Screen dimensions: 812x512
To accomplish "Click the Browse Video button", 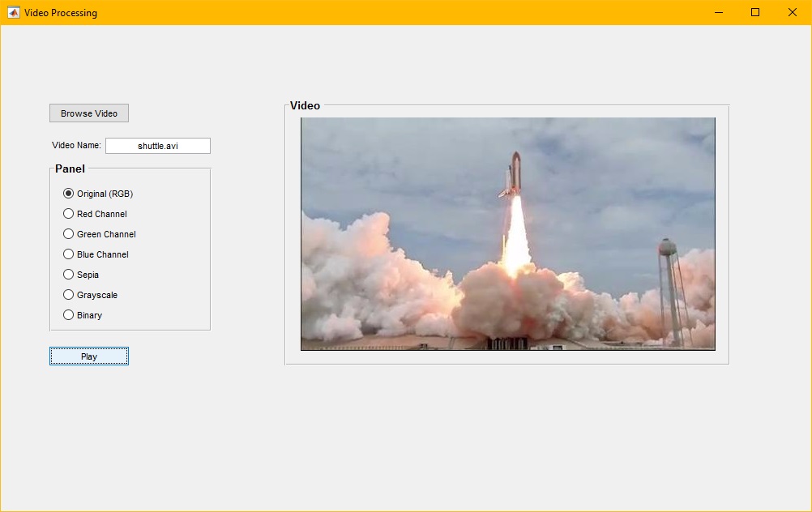I will click(89, 113).
